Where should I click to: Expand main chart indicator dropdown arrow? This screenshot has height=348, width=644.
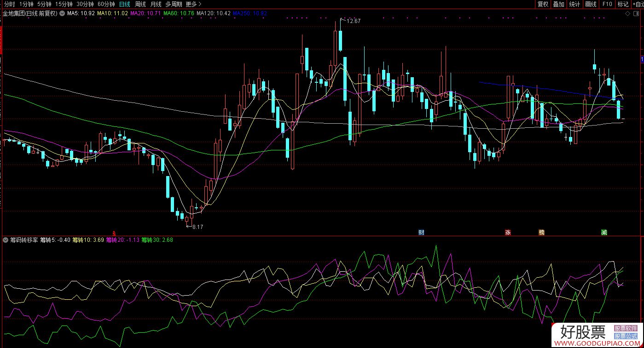pos(62,13)
